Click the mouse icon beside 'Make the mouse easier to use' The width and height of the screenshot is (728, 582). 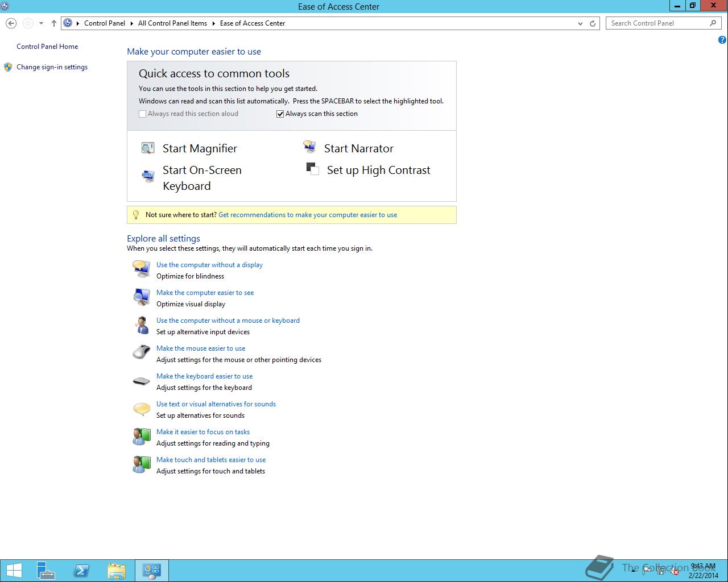[x=141, y=352]
